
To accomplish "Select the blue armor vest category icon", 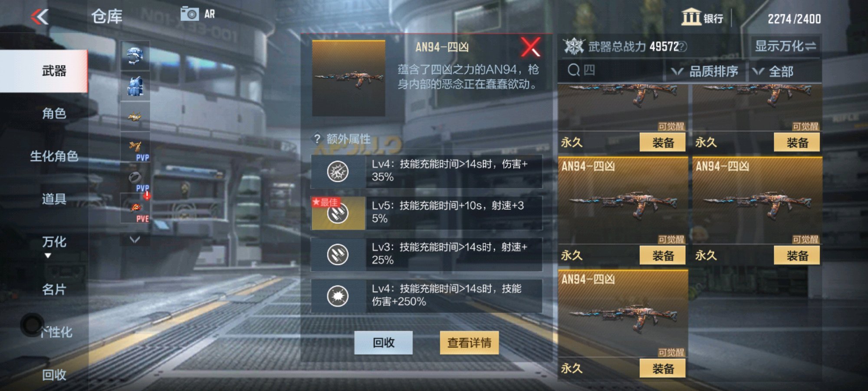I will [135, 86].
